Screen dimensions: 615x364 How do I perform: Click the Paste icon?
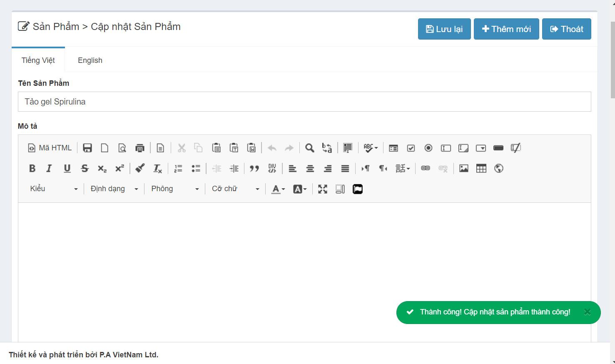216,148
